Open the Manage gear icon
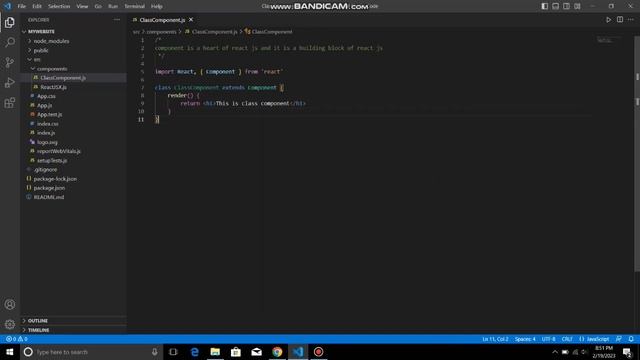 [x=10, y=324]
